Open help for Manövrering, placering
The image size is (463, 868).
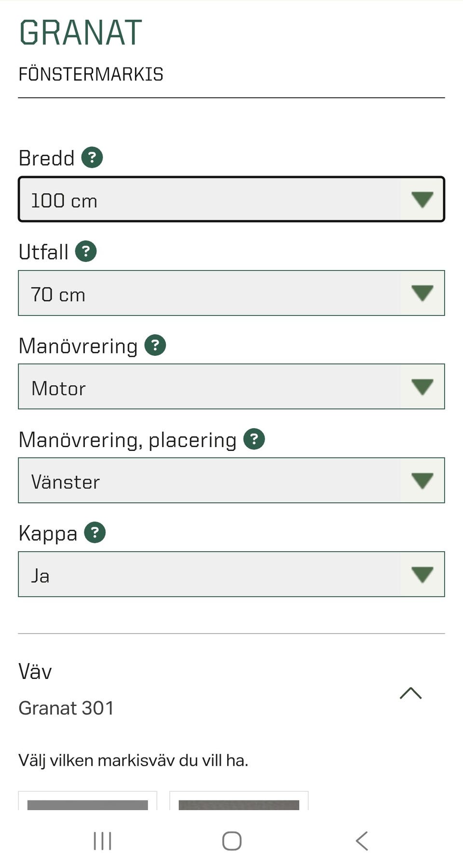point(254,439)
